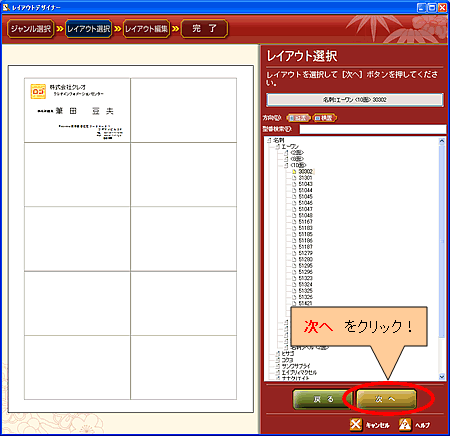The height and width of the screenshot is (436, 450).
Task: Go to the ジャンル選択 step tab
Action: pyautogui.click(x=30, y=29)
